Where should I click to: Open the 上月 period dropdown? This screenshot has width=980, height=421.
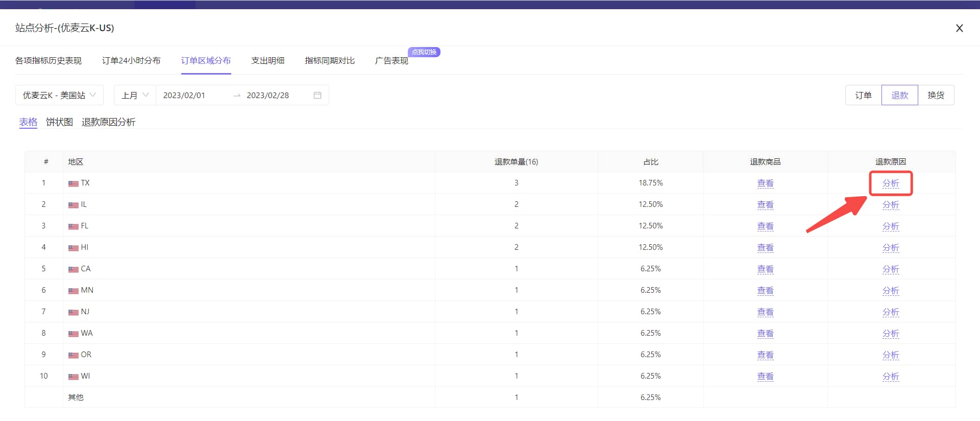pyautogui.click(x=135, y=95)
